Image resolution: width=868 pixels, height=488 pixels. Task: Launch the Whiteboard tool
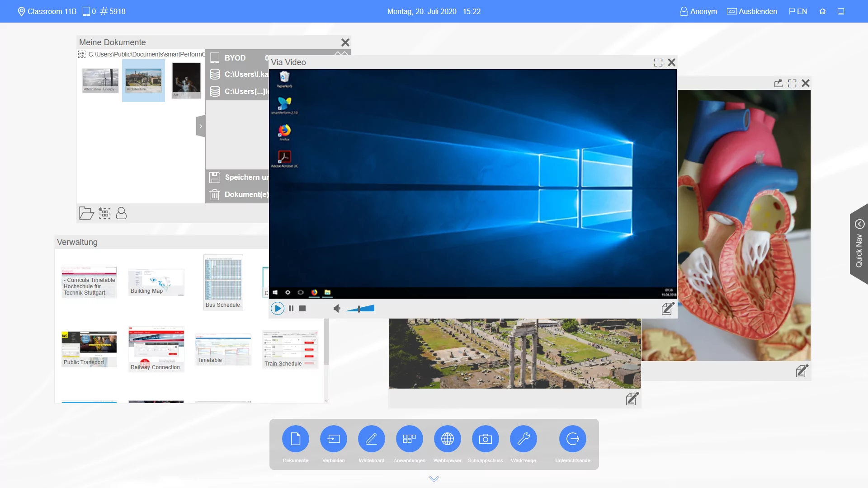point(372,439)
